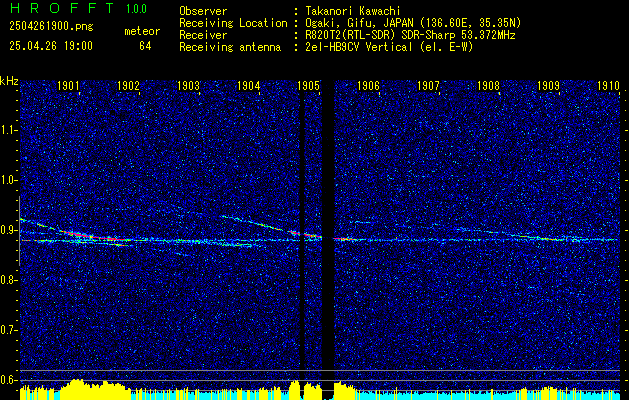
Task: Click the Receiving antenna field label
Action: 230,47
